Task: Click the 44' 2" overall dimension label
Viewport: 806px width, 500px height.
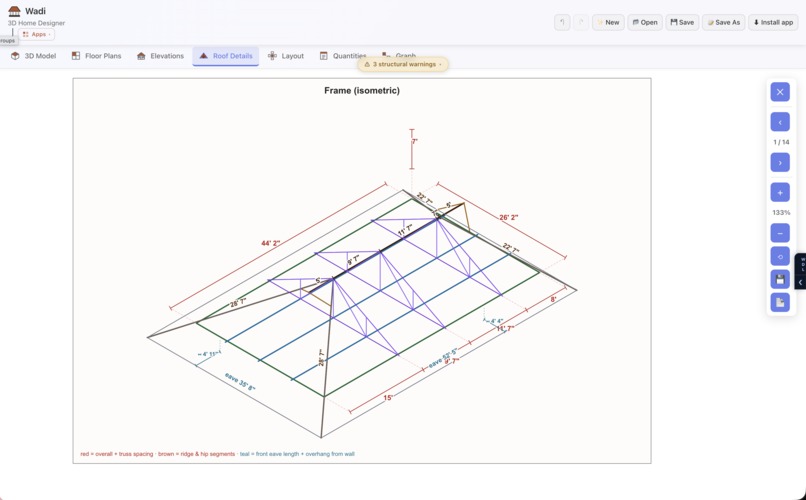Action: (x=270, y=243)
